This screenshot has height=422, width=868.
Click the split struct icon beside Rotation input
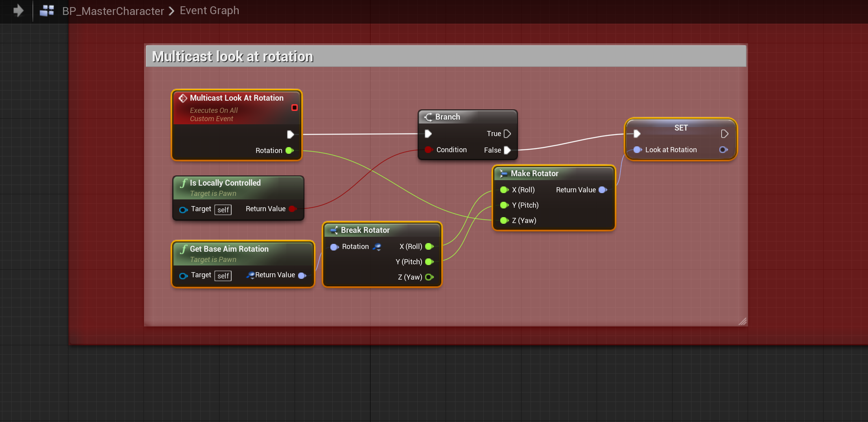tap(377, 247)
